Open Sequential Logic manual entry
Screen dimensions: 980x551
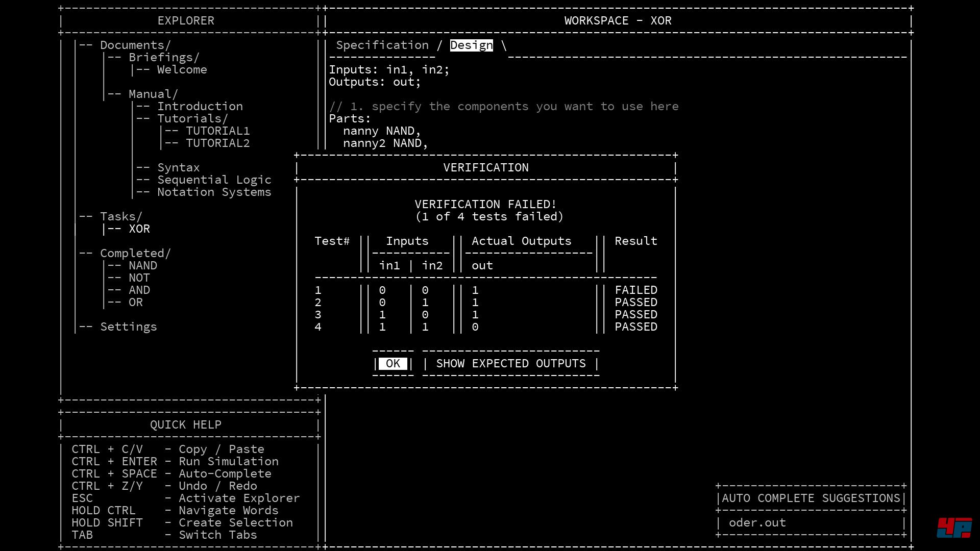214,180
